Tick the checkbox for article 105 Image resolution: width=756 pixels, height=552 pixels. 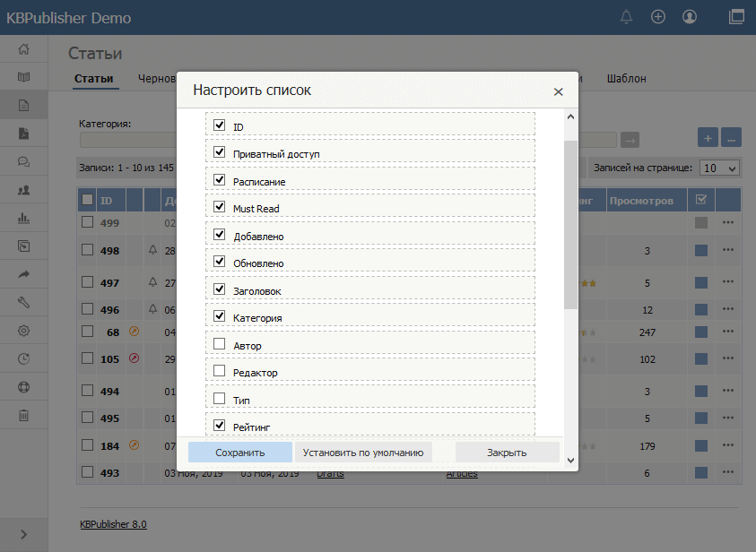pos(87,358)
